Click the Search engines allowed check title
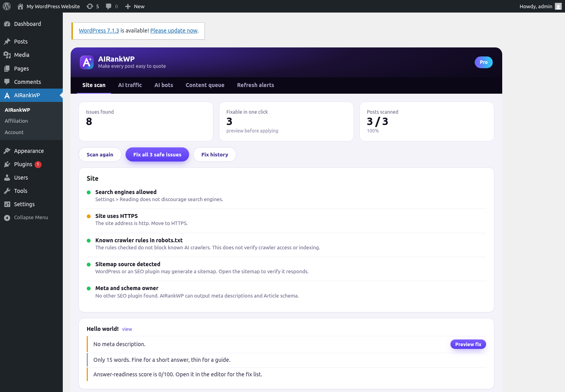The width and height of the screenshot is (565, 392). tap(126, 192)
